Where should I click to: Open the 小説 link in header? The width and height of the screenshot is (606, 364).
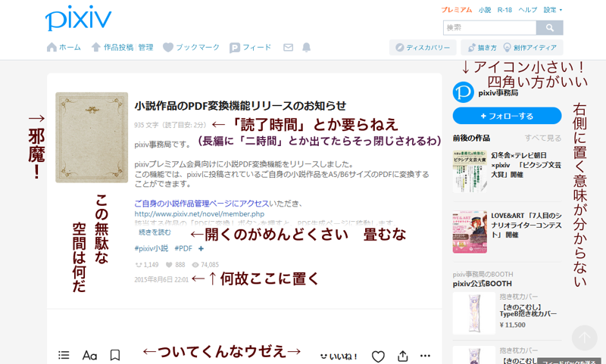click(x=485, y=10)
